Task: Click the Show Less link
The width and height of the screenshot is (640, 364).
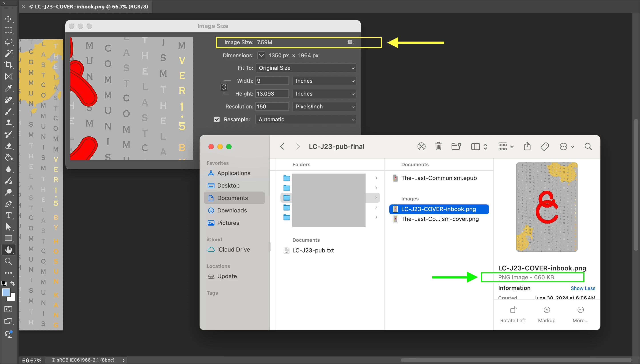Action: [x=583, y=288]
